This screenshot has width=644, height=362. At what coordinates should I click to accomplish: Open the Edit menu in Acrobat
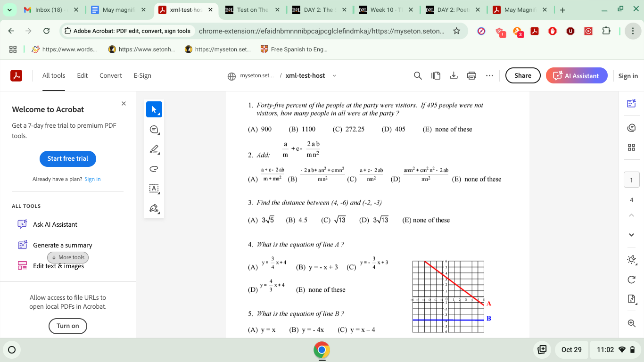(x=83, y=75)
